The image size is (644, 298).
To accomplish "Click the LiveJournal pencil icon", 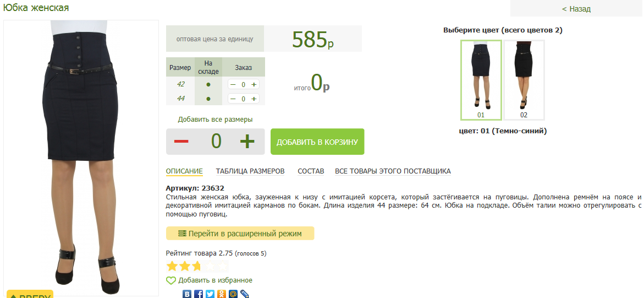I will (x=245, y=294).
